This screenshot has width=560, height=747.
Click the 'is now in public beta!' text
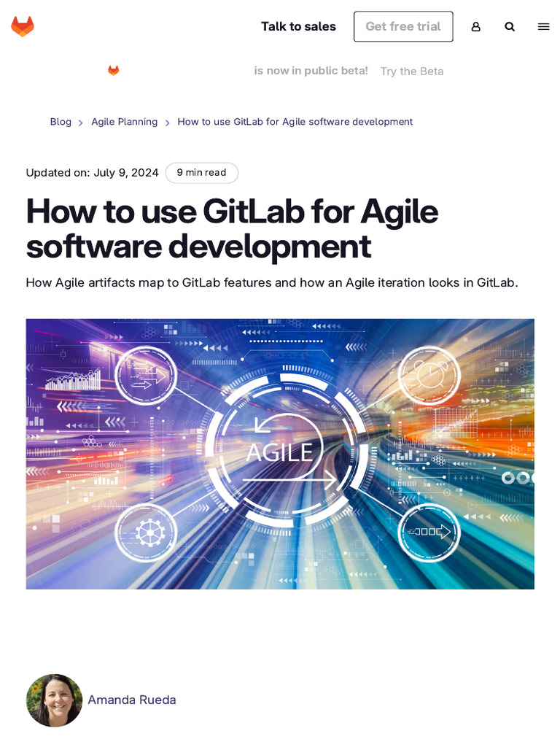pyautogui.click(x=311, y=71)
